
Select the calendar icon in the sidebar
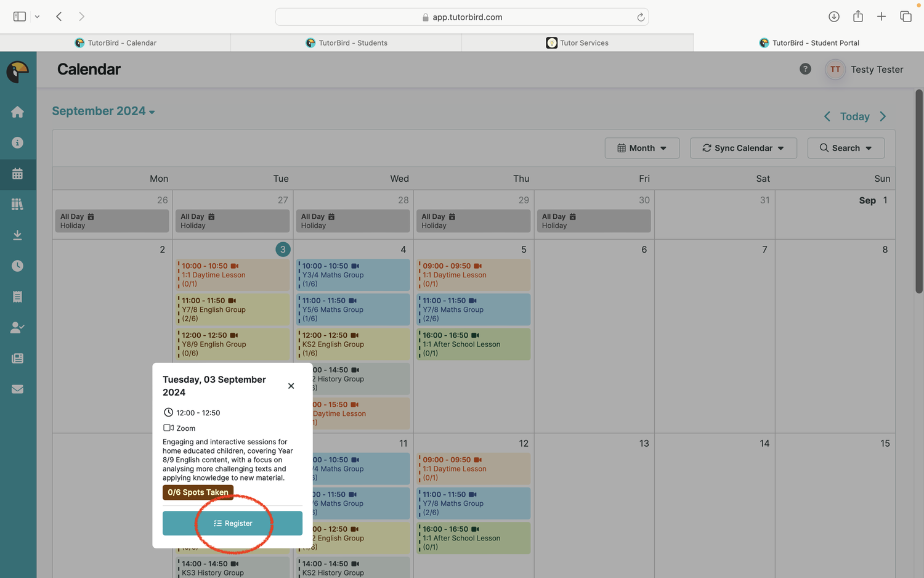(17, 173)
